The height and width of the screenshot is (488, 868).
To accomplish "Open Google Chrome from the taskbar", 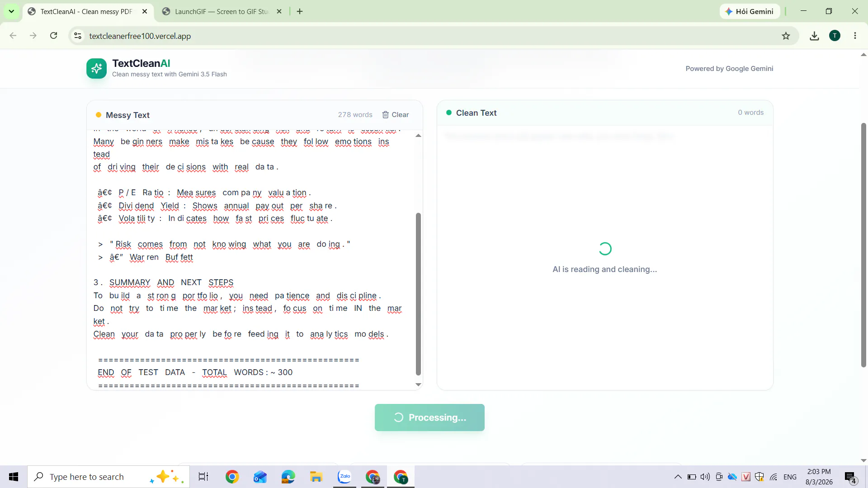I will [232, 477].
